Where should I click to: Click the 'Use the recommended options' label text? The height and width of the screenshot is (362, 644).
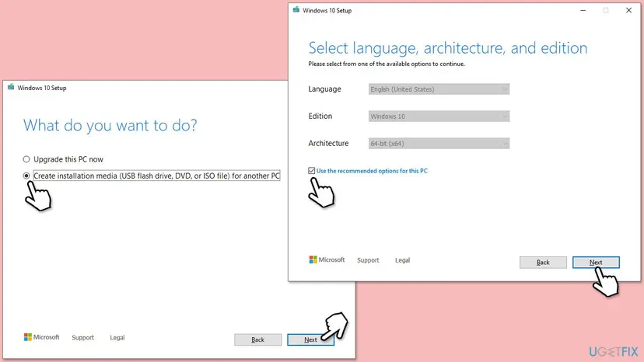click(x=372, y=171)
